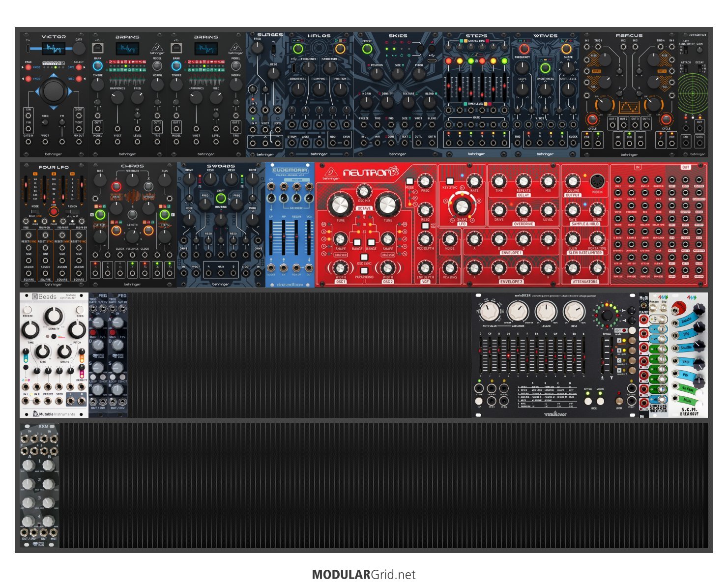The image size is (728, 585).
Task: Toggle the Freeze button on Beads
Action: tap(28, 310)
